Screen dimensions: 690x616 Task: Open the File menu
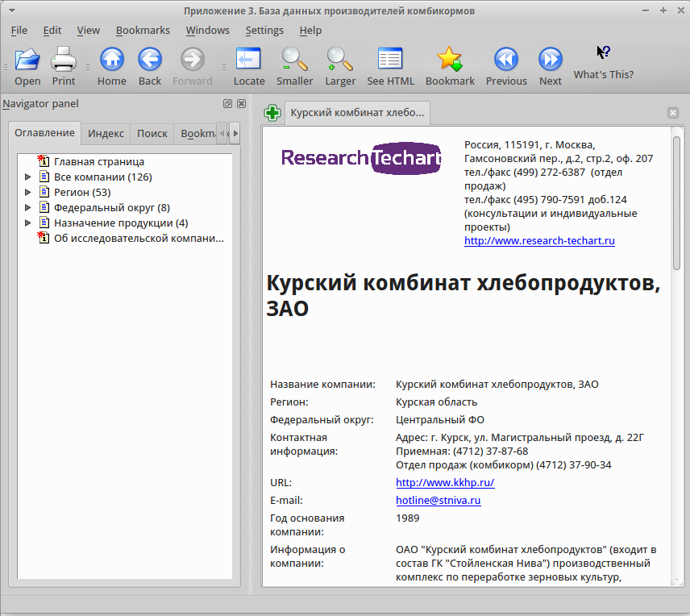tap(19, 31)
